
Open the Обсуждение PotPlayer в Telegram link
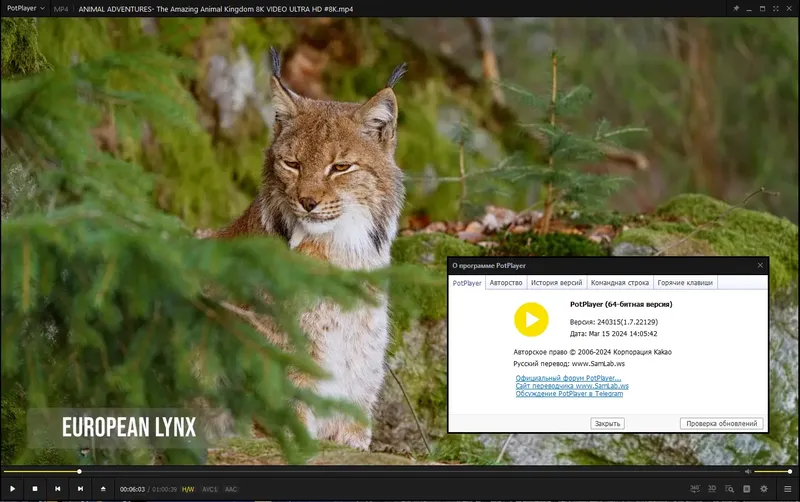569,393
